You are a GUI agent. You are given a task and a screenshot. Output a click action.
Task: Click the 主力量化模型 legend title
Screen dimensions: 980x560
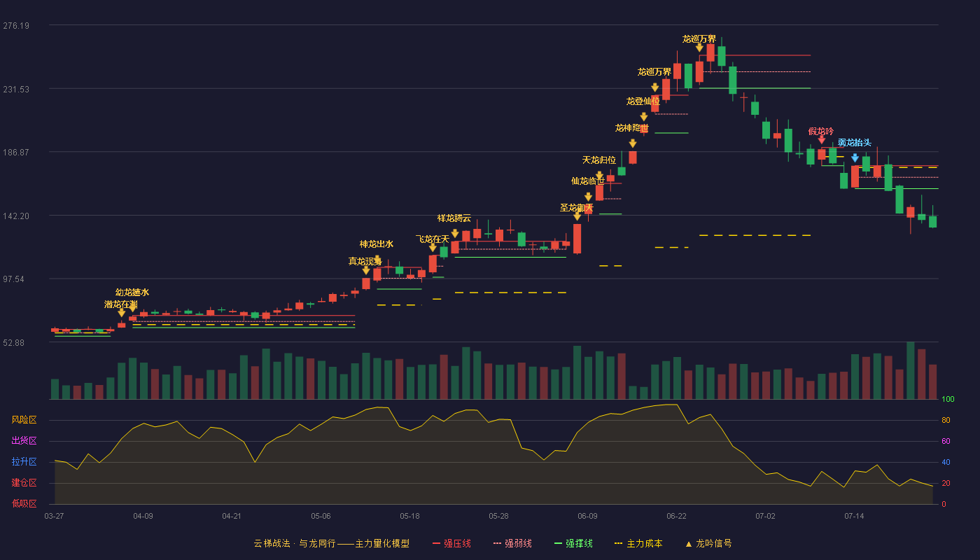(382, 543)
